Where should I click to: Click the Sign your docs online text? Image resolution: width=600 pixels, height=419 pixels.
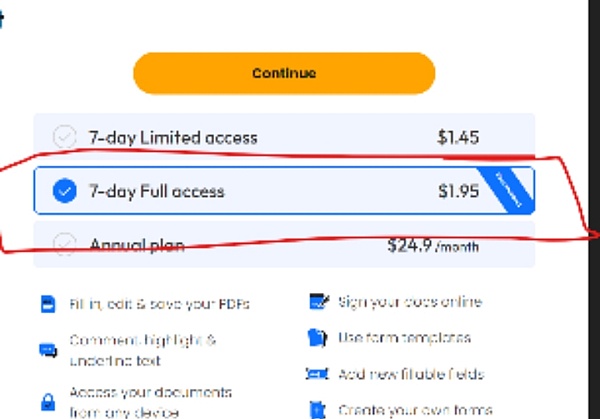point(410,302)
